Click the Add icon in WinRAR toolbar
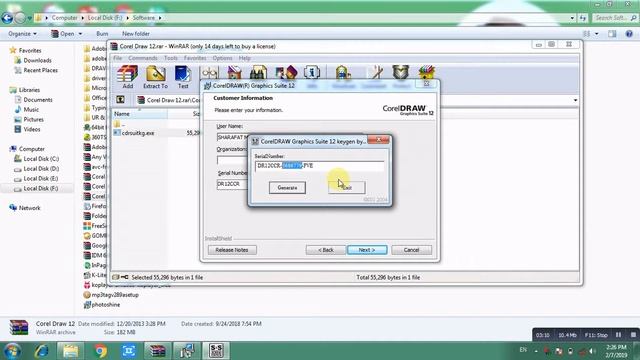 click(x=127, y=77)
